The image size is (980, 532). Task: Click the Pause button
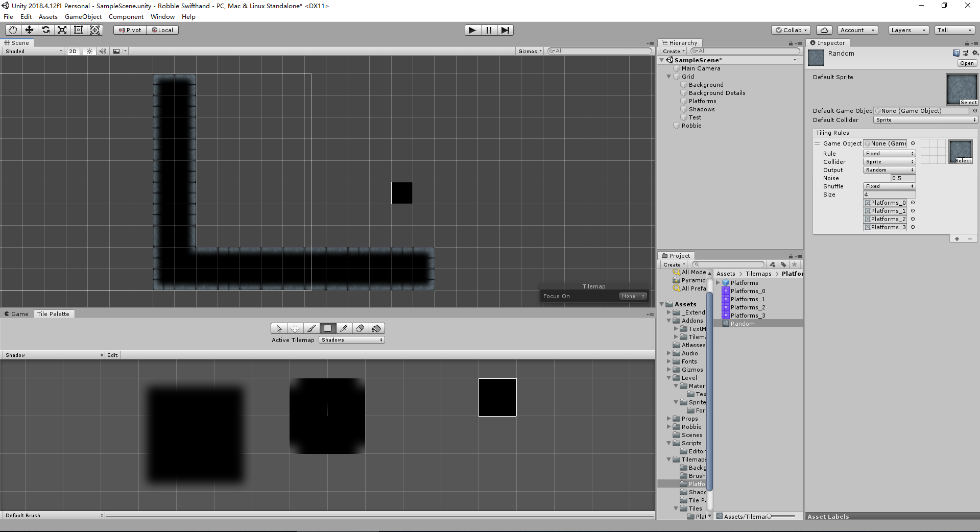pyautogui.click(x=489, y=30)
